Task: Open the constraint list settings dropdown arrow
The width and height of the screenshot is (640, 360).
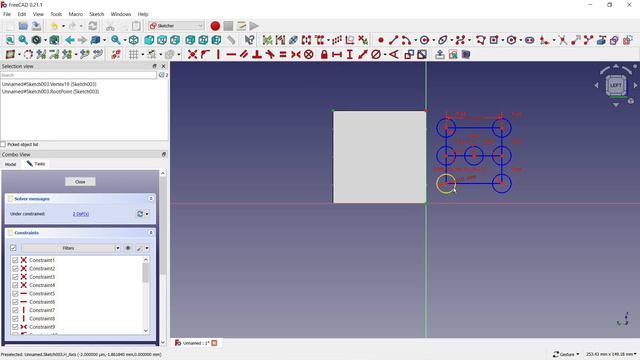Action: pyautogui.click(x=147, y=248)
